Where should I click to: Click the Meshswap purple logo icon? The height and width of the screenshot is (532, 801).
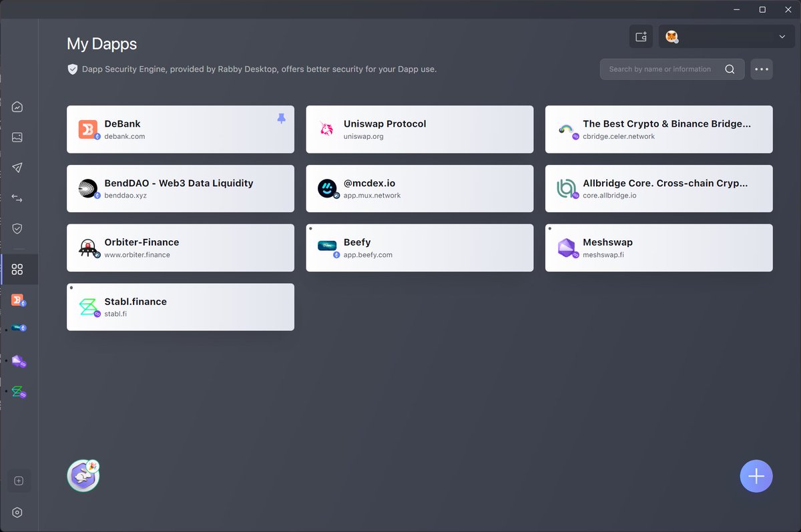point(567,248)
